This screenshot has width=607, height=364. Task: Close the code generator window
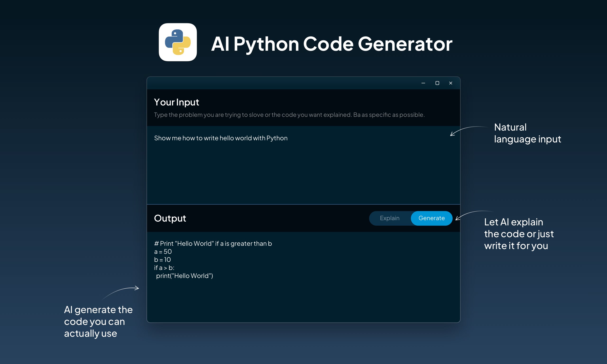[451, 83]
